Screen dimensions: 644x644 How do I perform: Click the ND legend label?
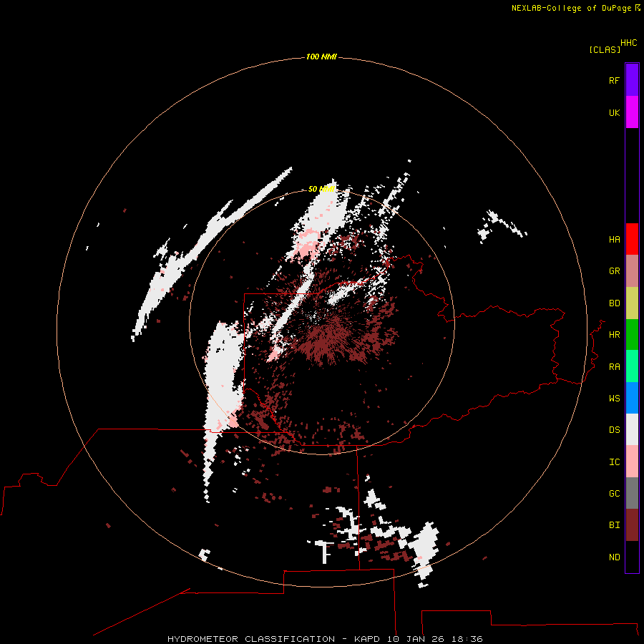(614, 557)
